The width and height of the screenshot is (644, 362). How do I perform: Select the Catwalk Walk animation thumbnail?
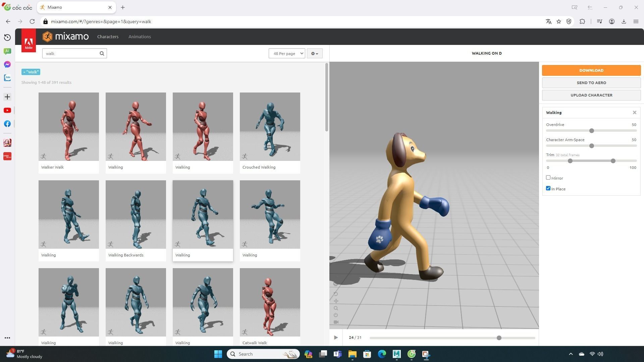tap(270, 302)
